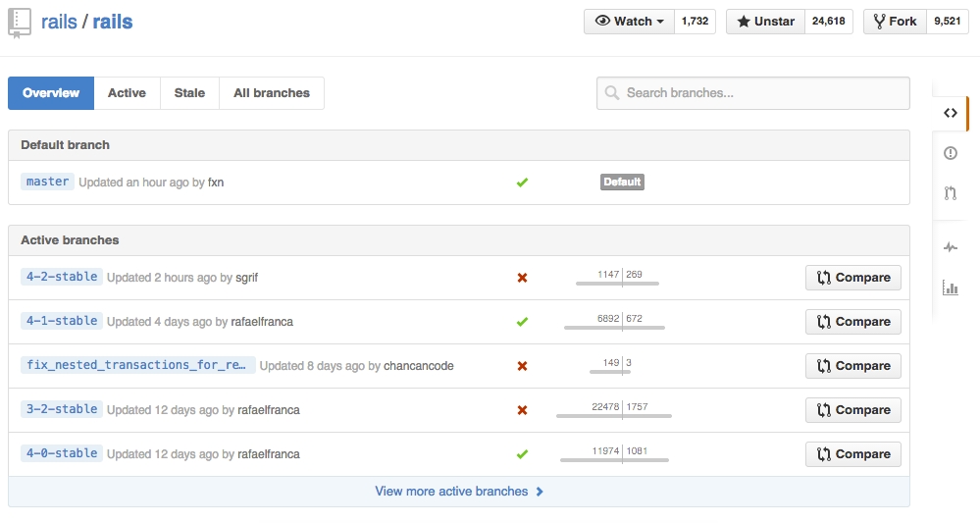This screenshot has width=980, height=523.
Task: Click the repository book icon
Action: point(20,22)
